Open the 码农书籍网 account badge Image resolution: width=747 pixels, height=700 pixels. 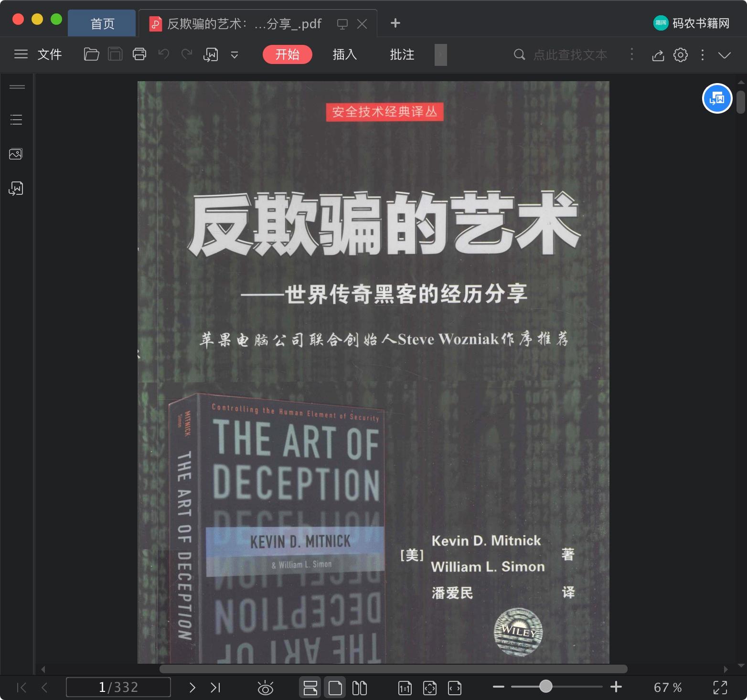[x=692, y=23]
